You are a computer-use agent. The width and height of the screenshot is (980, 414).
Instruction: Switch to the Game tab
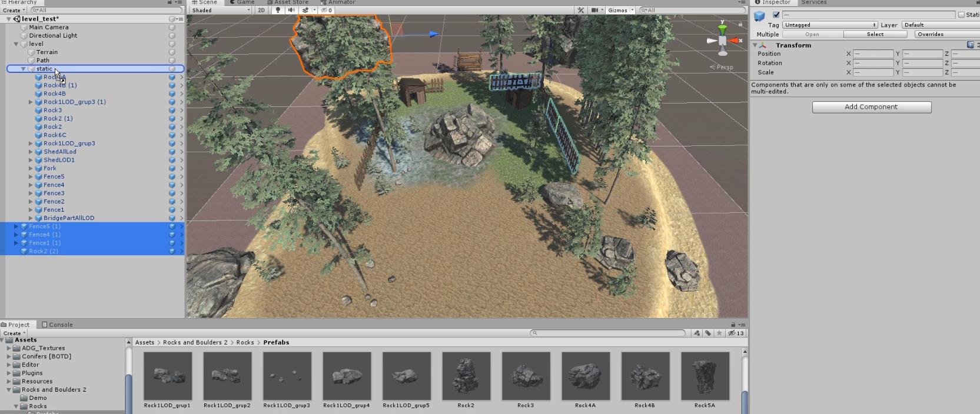point(241,2)
